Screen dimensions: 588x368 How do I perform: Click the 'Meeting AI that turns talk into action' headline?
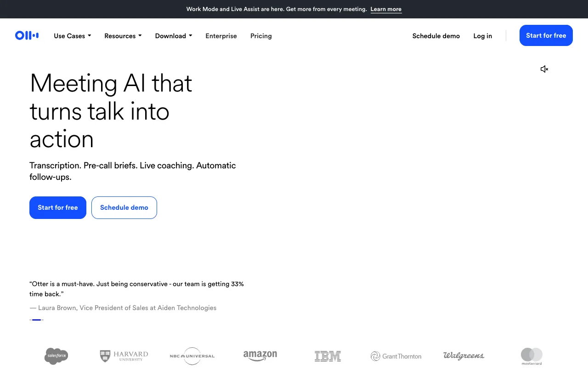111,111
